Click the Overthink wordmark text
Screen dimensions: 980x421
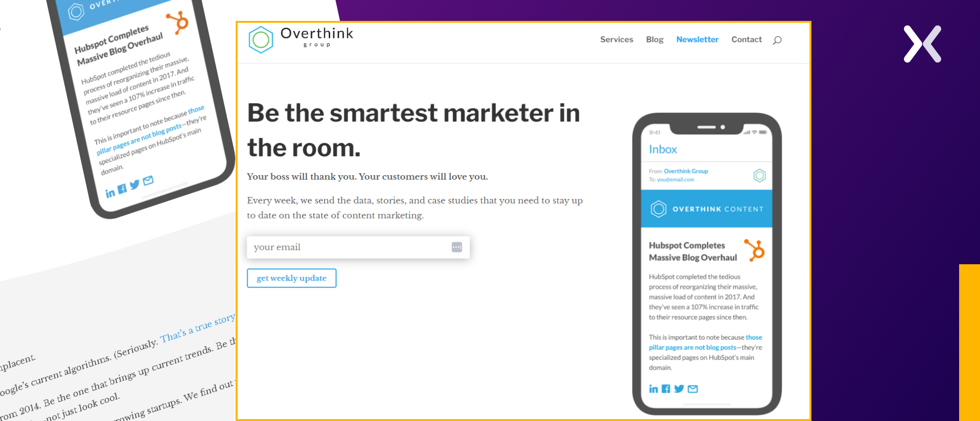pyautogui.click(x=317, y=33)
